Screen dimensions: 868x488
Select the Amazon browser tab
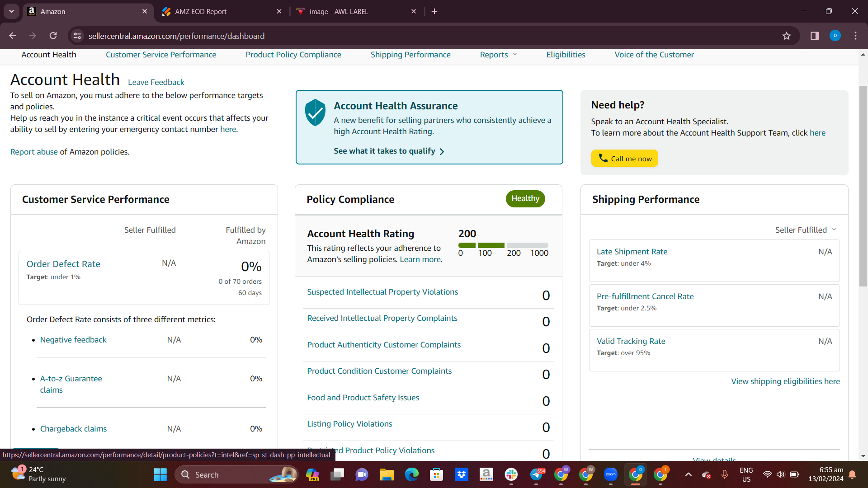point(87,11)
